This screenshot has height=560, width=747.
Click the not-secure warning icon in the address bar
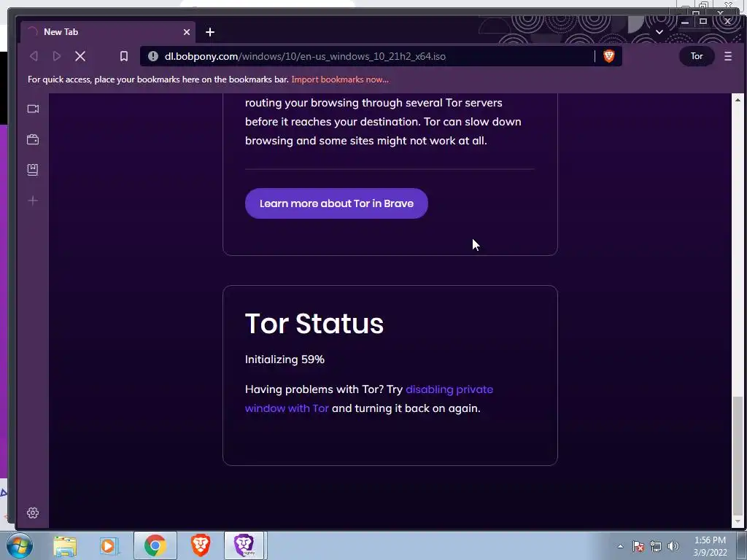pyautogui.click(x=153, y=56)
